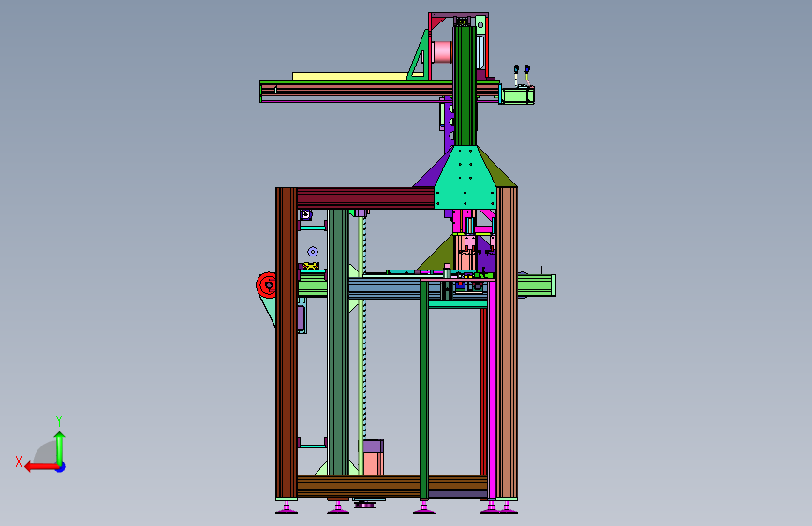The width and height of the screenshot is (812, 526).
Task: Select the maroon horizontal top beam of the frame
Action: 365,198
